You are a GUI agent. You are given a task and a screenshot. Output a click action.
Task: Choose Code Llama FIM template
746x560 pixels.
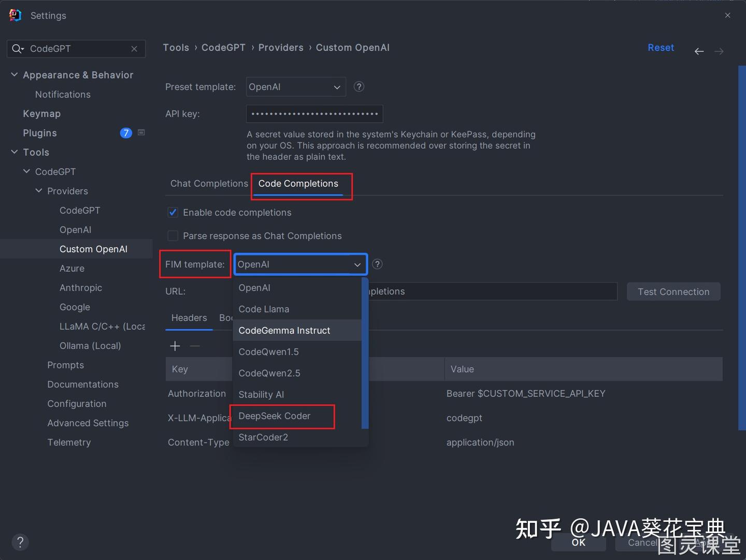click(297, 309)
